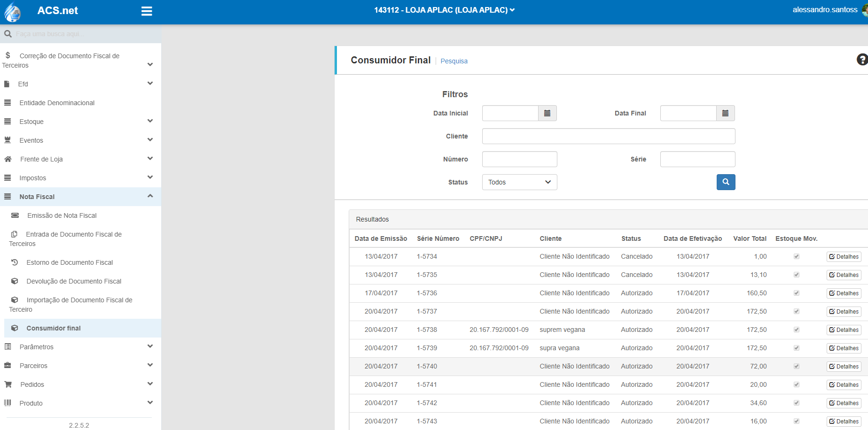Click the alessandro.santoss user link
868x430 pixels.
825,10
